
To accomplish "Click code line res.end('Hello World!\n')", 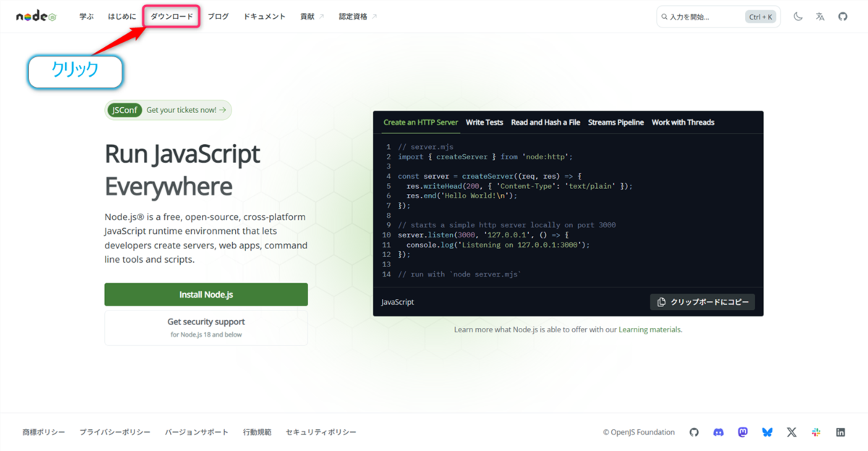I will pos(461,195).
